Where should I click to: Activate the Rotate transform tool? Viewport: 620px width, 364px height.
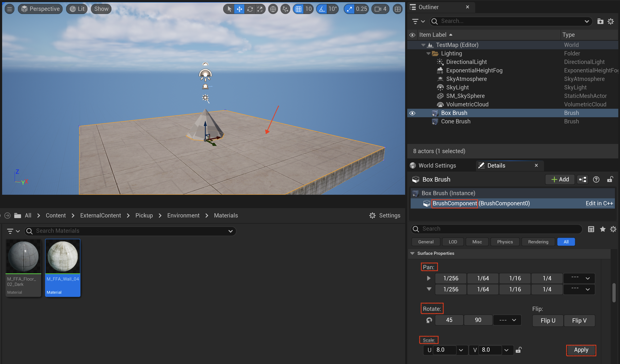click(x=250, y=9)
